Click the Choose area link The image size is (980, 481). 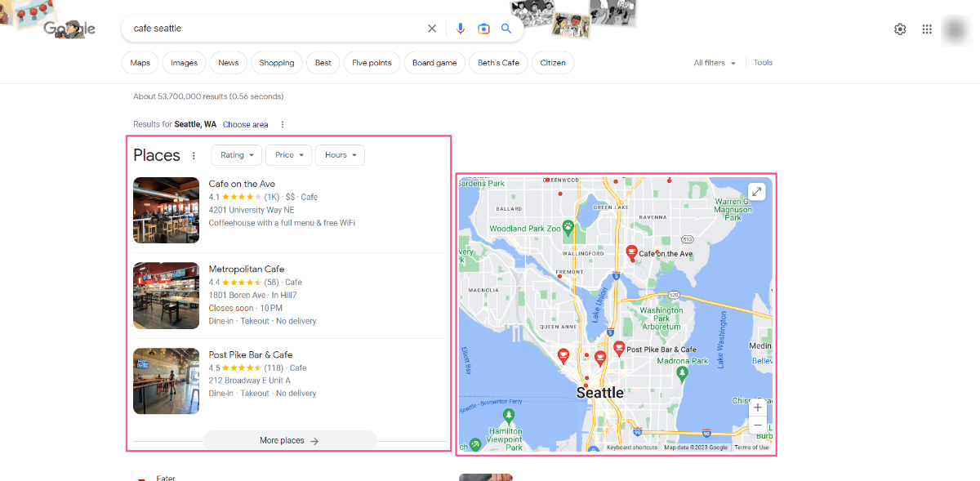pos(246,125)
